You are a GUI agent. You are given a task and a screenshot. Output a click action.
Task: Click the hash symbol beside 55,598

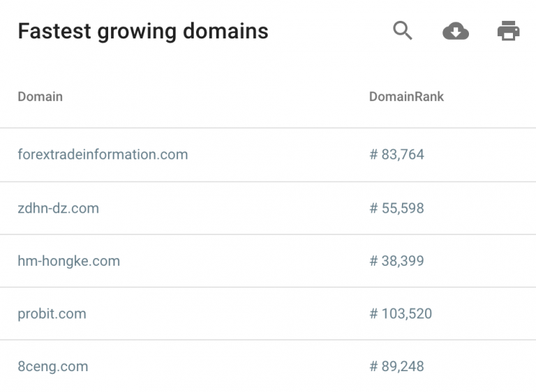point(373,208)
